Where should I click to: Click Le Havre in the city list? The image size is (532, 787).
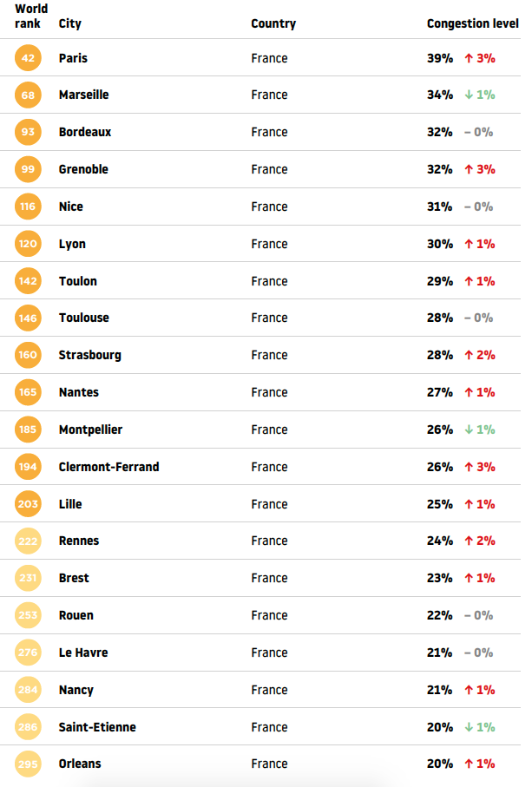click(x=83, y=653)
